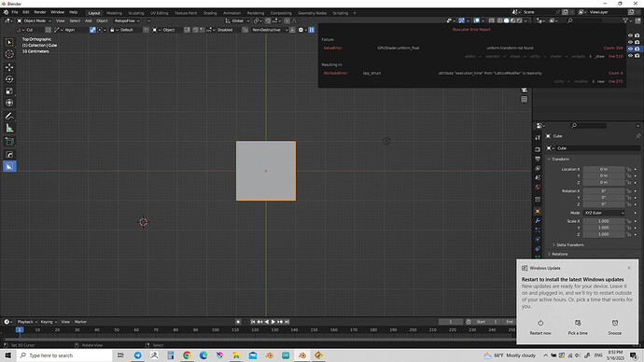Activate the Scale tool

(x=9, y=91)
